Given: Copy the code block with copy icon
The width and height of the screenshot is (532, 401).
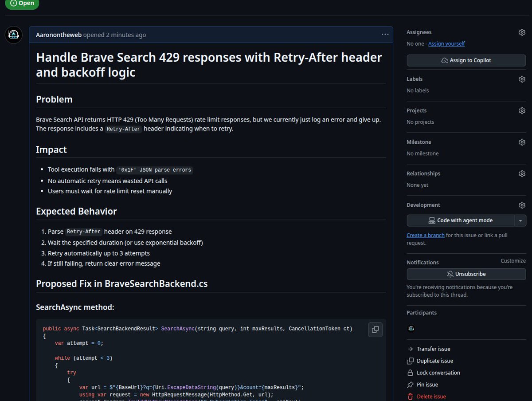Looking at the screenshot, I should point(375,330).
